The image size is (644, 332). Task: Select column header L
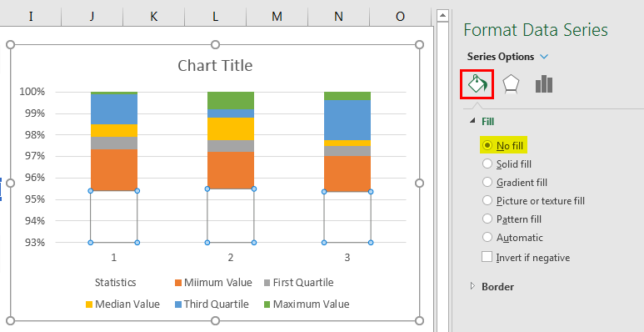(215, 16)
